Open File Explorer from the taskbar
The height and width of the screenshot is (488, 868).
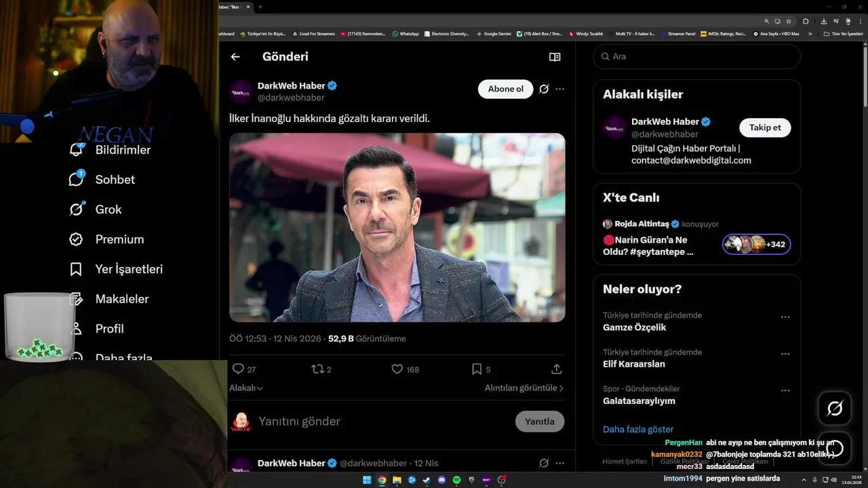397,480
